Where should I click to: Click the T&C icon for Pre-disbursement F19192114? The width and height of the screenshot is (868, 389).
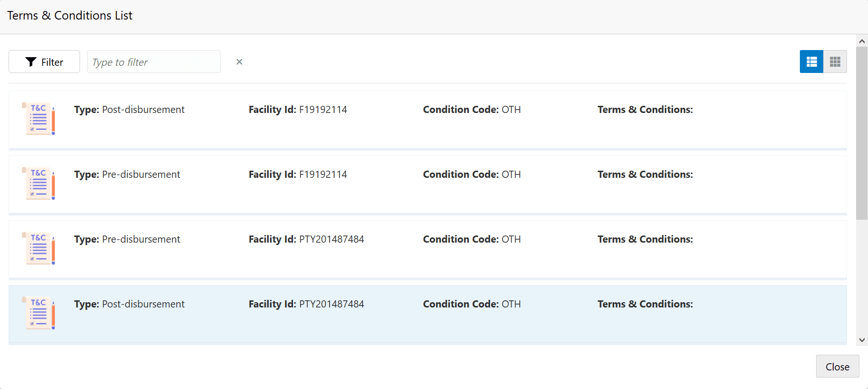39,184
